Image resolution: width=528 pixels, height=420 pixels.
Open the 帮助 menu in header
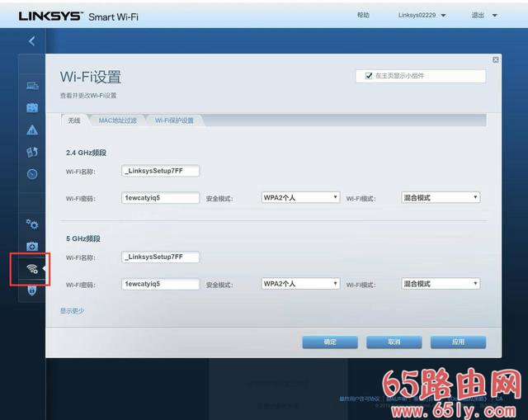click(363, 15)
